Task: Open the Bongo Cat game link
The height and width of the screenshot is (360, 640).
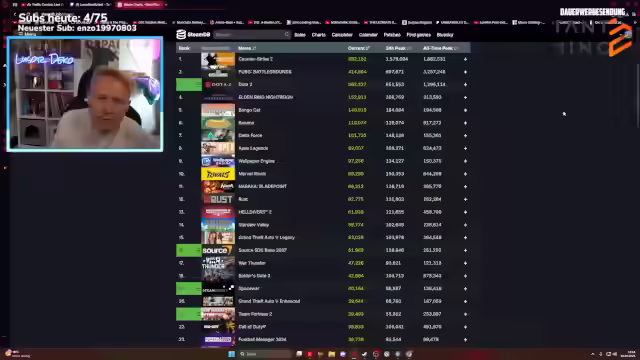Action: pyautogui.click(x=249, y=110)
